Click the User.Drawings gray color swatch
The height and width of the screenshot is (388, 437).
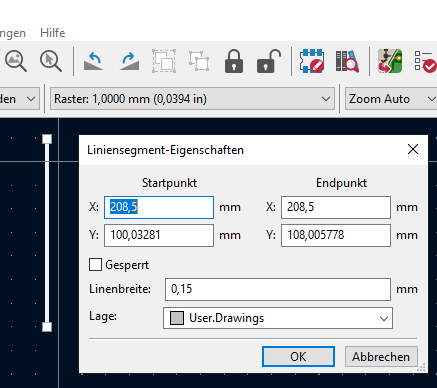pyautogui.click(x=177, y=318)
